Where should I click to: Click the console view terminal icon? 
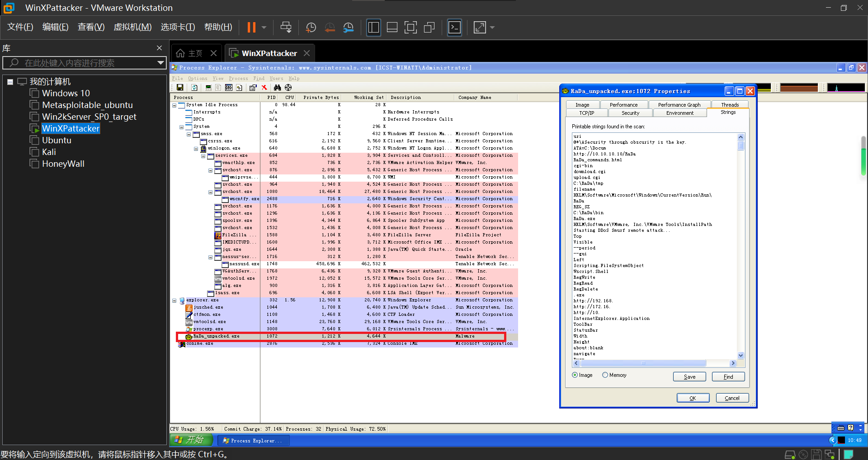click(x=454, y=28)
